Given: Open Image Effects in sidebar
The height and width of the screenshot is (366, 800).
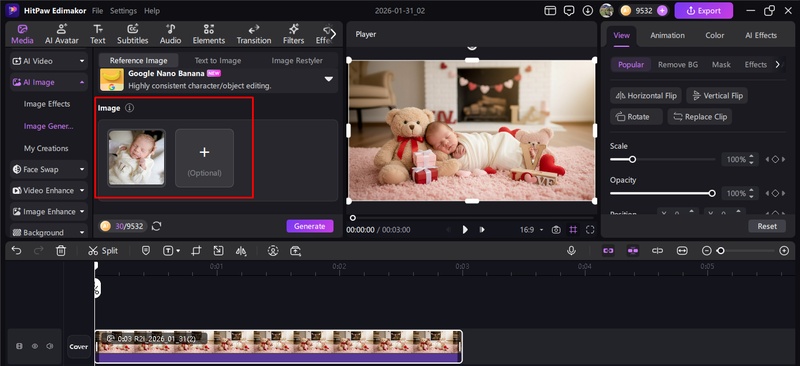Looking at the screenshot, I should (47, 104).
